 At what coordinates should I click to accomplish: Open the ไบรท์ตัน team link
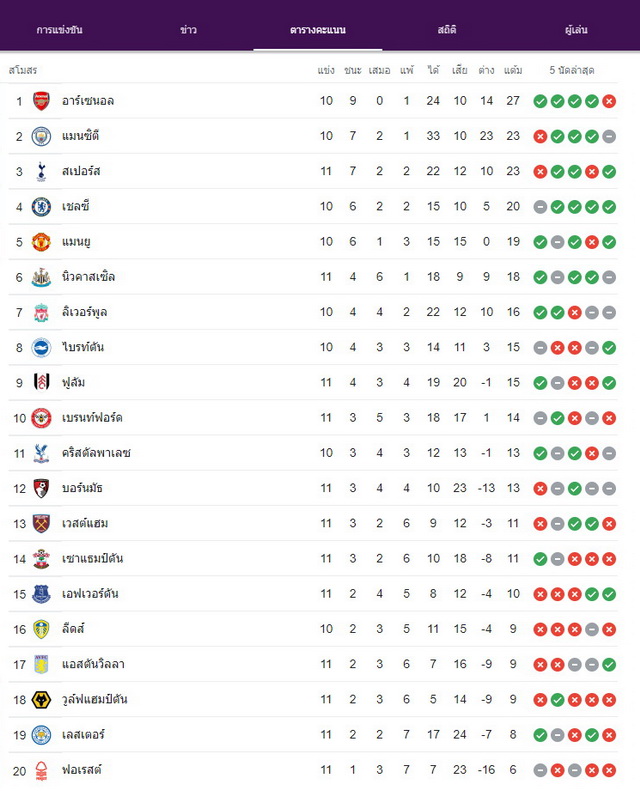pyautogui.click(x=83, y=347)
